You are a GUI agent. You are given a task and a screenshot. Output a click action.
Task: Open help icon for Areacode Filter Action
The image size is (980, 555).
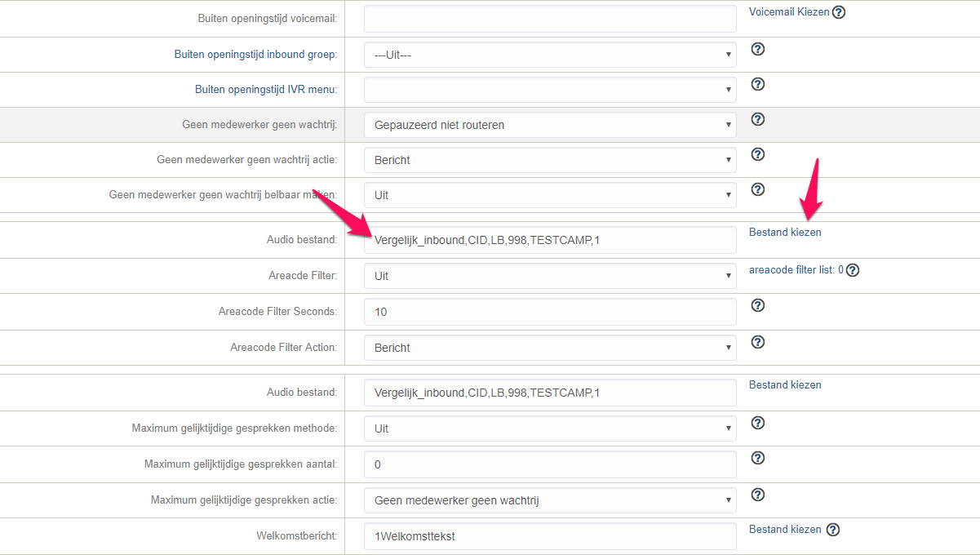(x=757, y=342)
